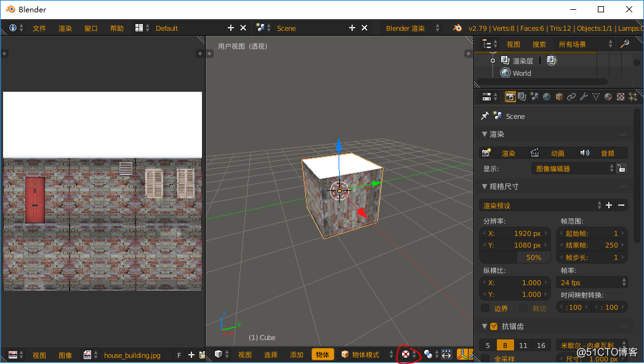Open the Blender 渲染 engine dropdown
The image size is (644, 364).
click(x=411, y=28)
